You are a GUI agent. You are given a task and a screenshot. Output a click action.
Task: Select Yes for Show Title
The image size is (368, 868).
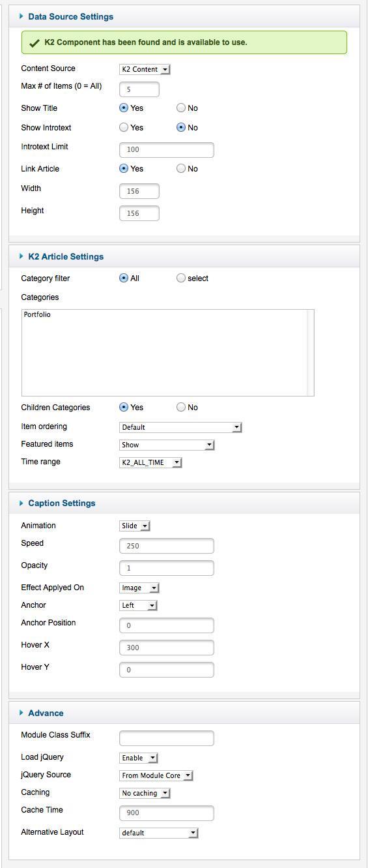[x=124, y=108]
